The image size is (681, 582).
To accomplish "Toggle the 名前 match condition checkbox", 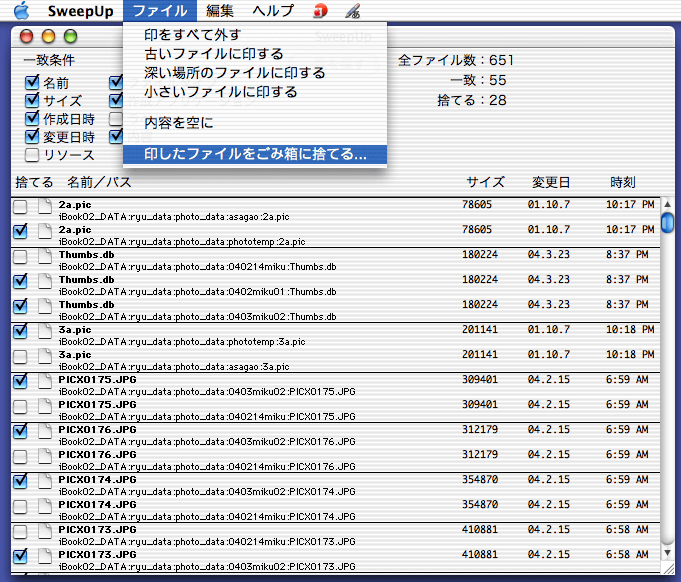I will tap(32, 83).
